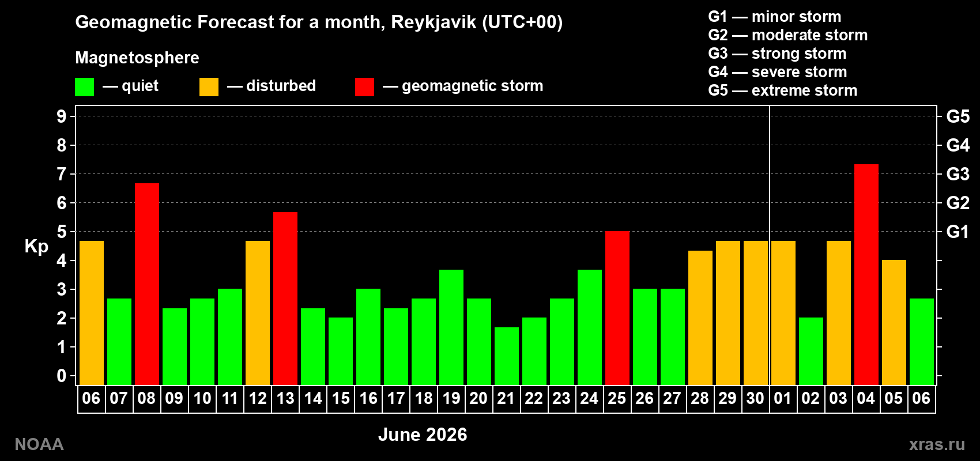Click the orange bar for July 05

894,323
